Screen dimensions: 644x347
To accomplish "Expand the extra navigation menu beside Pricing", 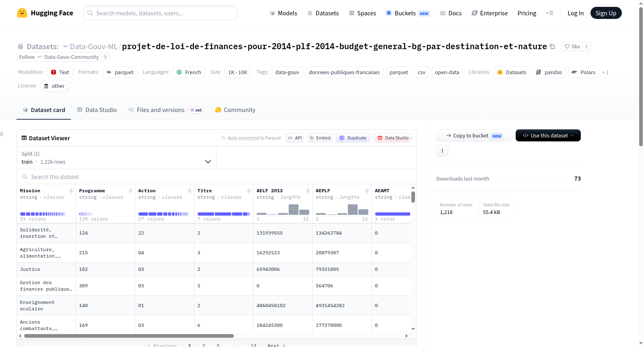I will click(x=549, y=13).
